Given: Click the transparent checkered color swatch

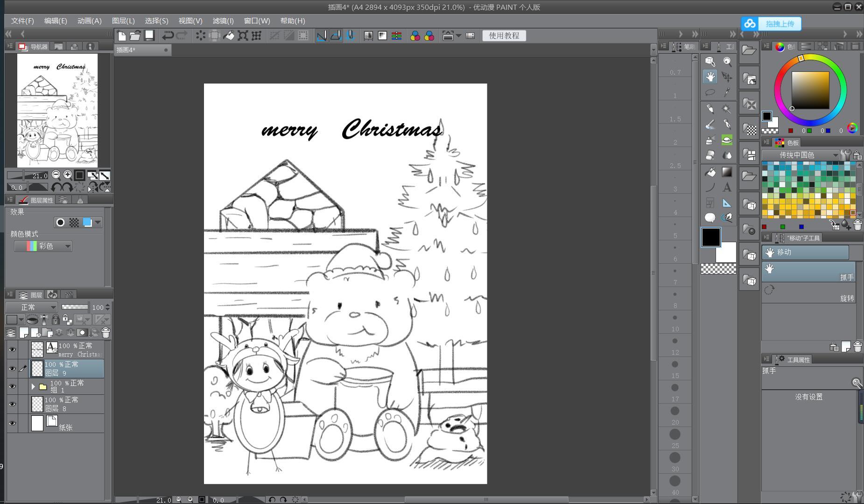Looking at the screenshot, I should click(x=718, y=268).
